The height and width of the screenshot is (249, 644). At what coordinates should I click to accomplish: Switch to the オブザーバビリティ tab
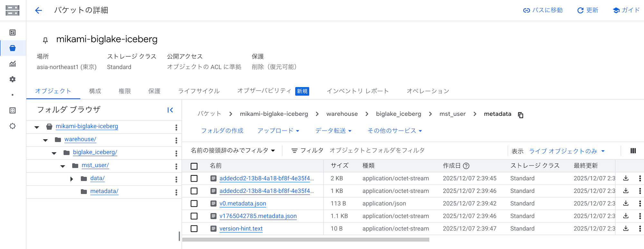click(x=273, y=91)
